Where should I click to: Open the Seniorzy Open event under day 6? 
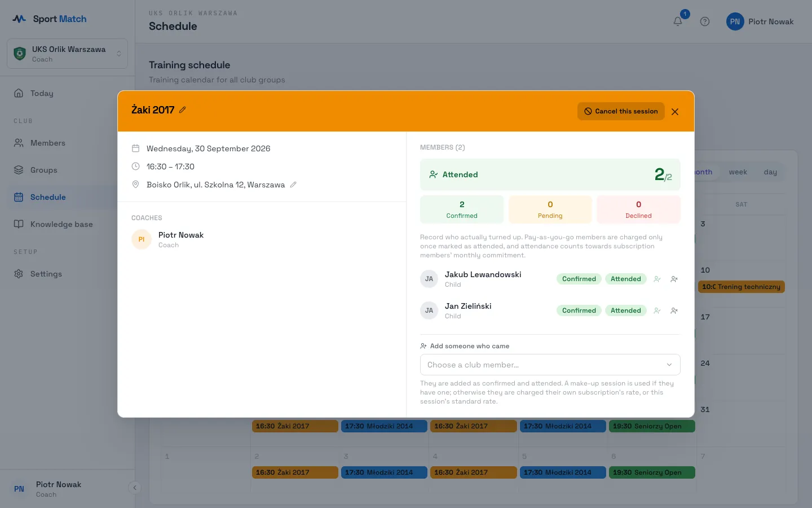(x=652, y=472)
